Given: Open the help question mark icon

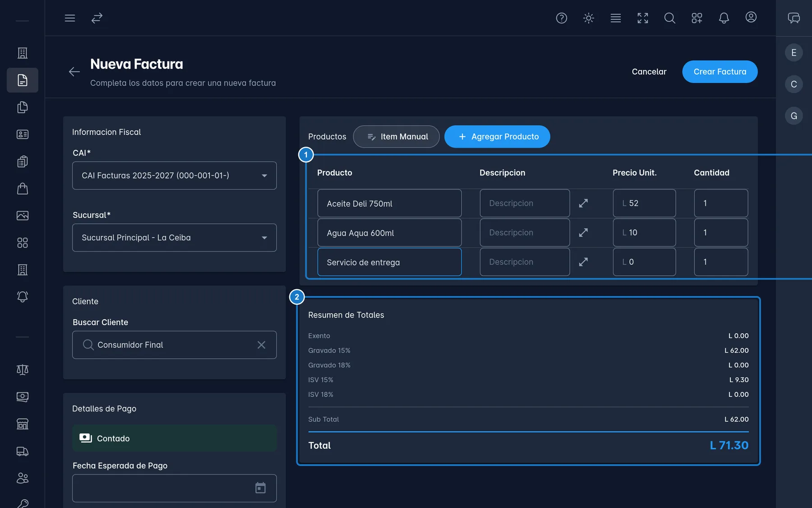Looking at the screenshot, I should click(562, 18).
